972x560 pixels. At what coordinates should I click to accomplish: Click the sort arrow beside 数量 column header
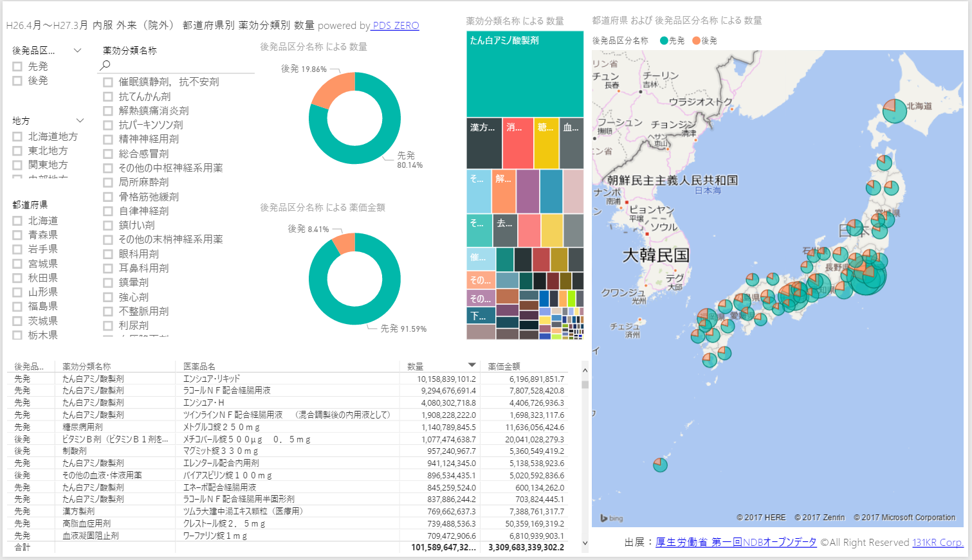pos(472,365)
